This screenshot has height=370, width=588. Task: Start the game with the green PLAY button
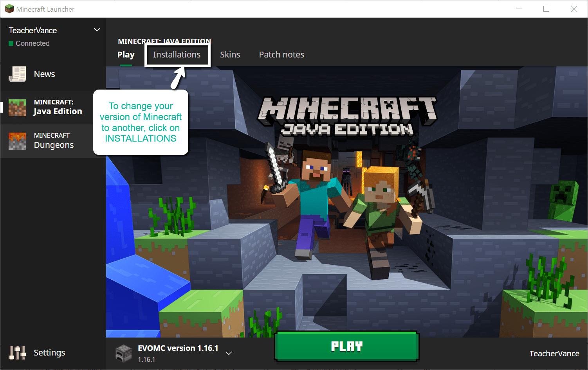(x=347, y=346)
